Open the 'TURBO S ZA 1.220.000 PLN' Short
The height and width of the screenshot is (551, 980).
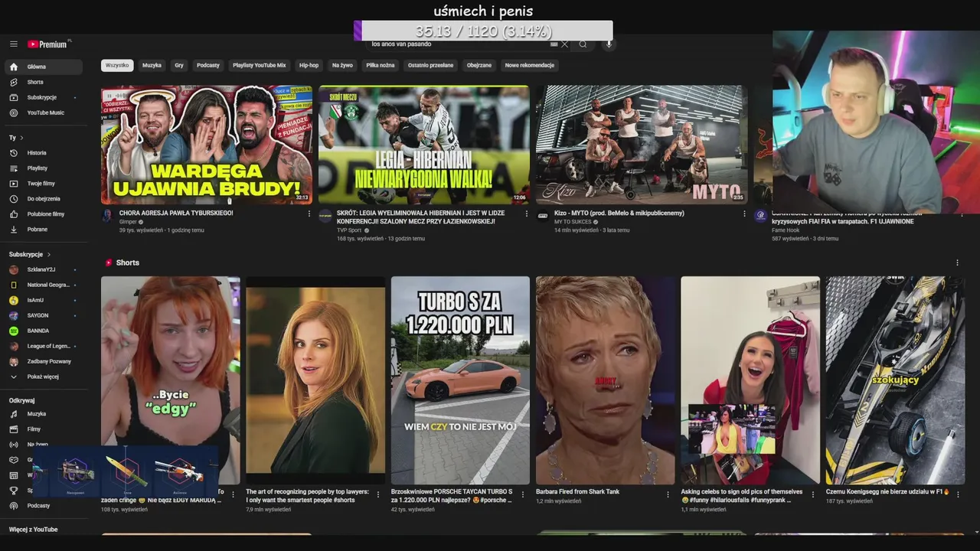click(460, 380)
